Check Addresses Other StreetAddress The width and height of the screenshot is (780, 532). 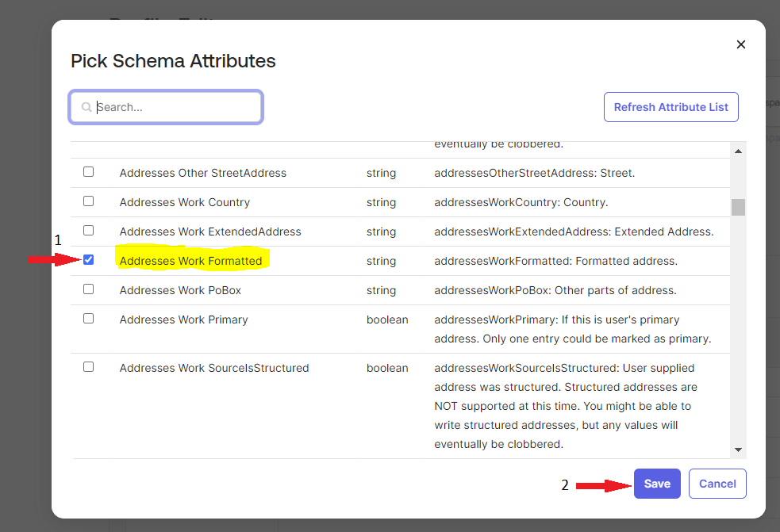pos(88,171)
